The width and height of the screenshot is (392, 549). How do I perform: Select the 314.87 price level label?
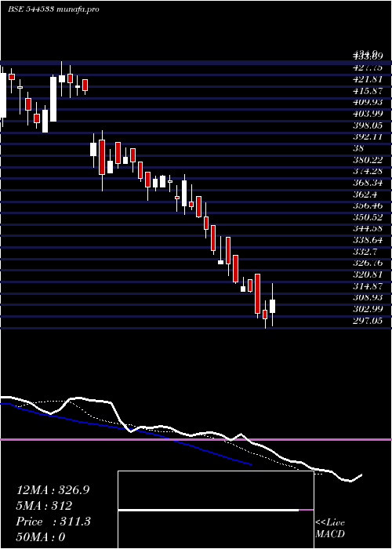pyautogui.click(x=368, y=285)
